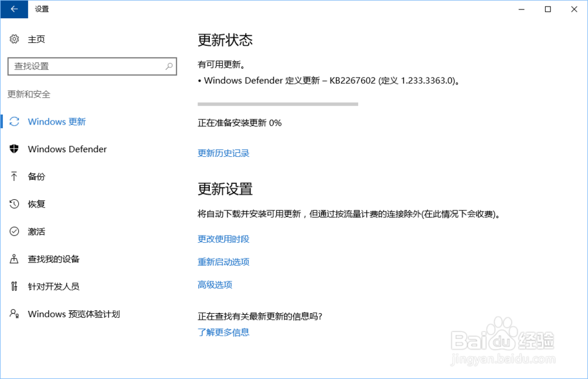Screen dimensions: 588x379
Task: Click the 将自动下载并安装可用更新 description text
Action: pyautogui.click(x=349, y=214)
